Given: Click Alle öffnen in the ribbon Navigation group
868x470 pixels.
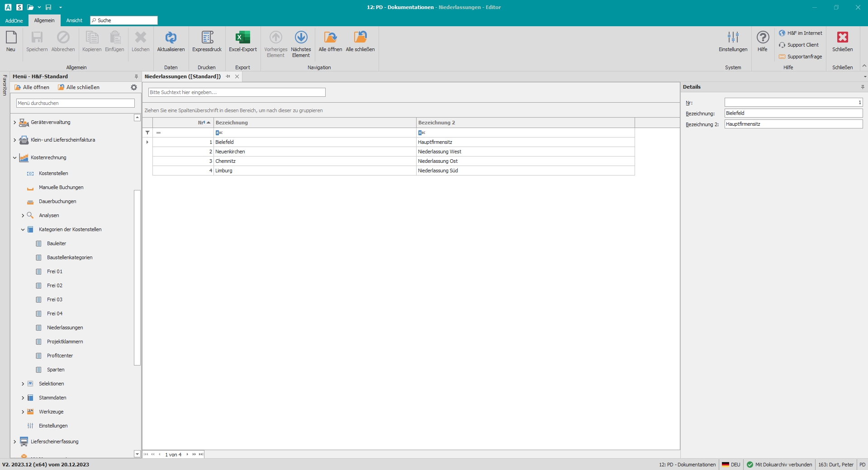Looking at the screenshot, I should coord(330,38).
